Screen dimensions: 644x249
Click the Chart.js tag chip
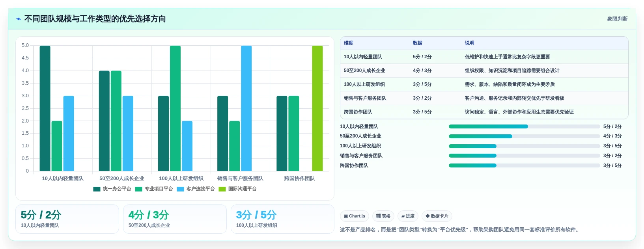[355, 216]
